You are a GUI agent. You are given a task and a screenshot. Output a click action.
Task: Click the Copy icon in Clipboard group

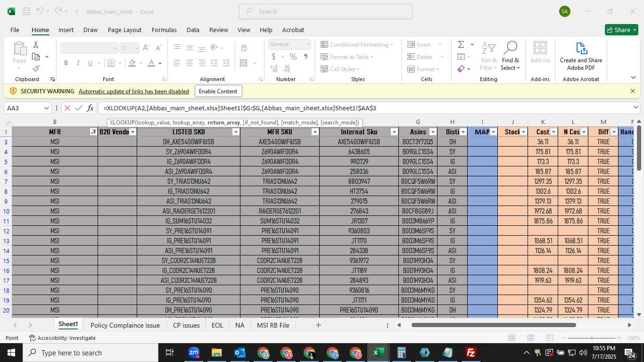tap(36, 57)
